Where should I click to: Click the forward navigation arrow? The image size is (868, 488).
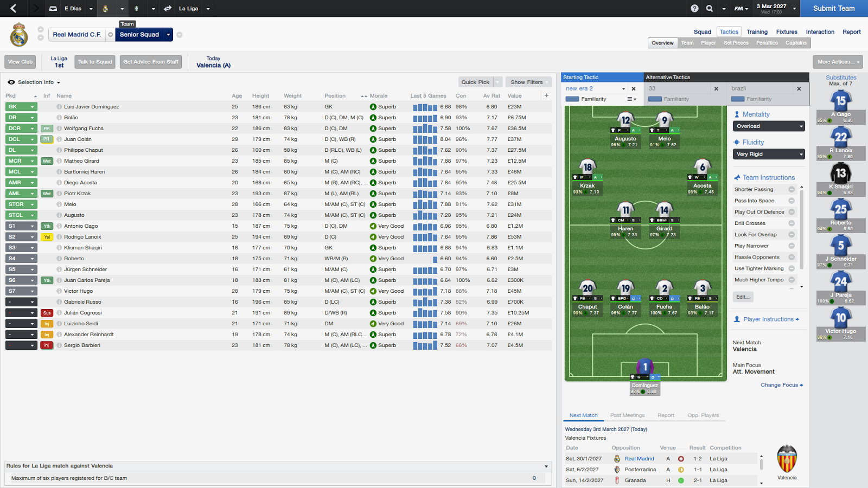tap(36, 8)
